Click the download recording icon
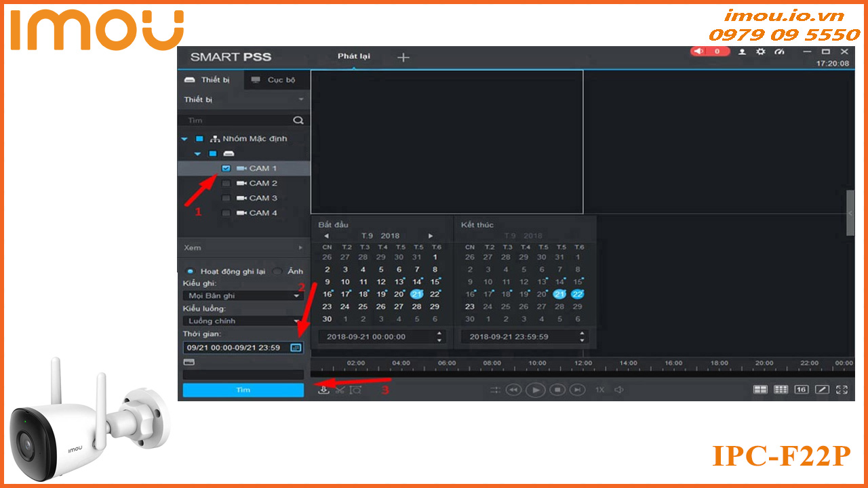The height and width of the screenshot is (488, 868). tap(324, 390)
